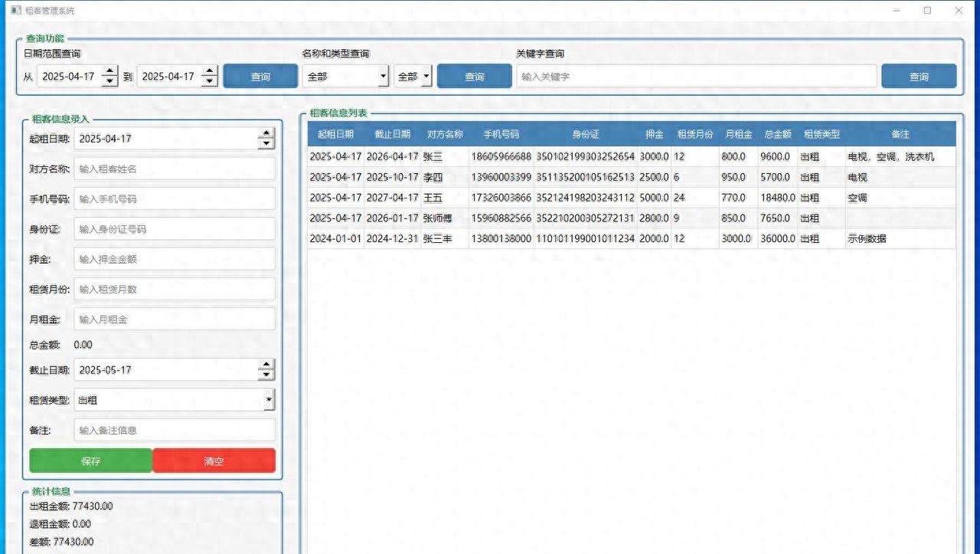Focus the 关键字 search input field
The width and height of the screenshot is (980, 554).
pos(696,77)
